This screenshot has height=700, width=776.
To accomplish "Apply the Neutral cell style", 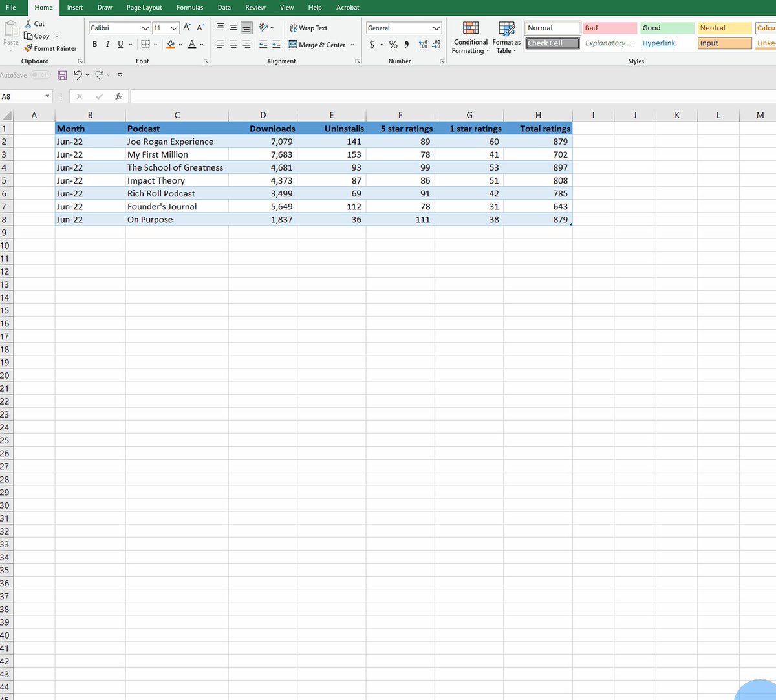I will pos(724,28).
